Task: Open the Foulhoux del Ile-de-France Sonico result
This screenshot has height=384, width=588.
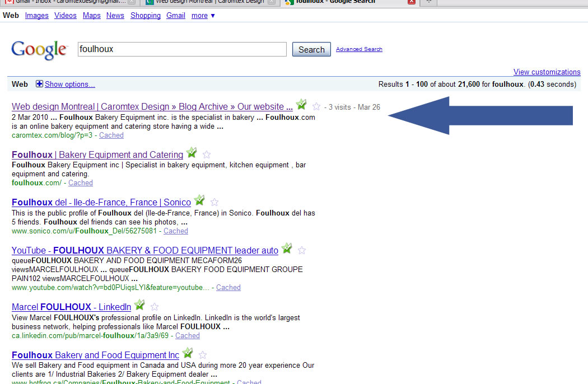Action: click(101, 203)
